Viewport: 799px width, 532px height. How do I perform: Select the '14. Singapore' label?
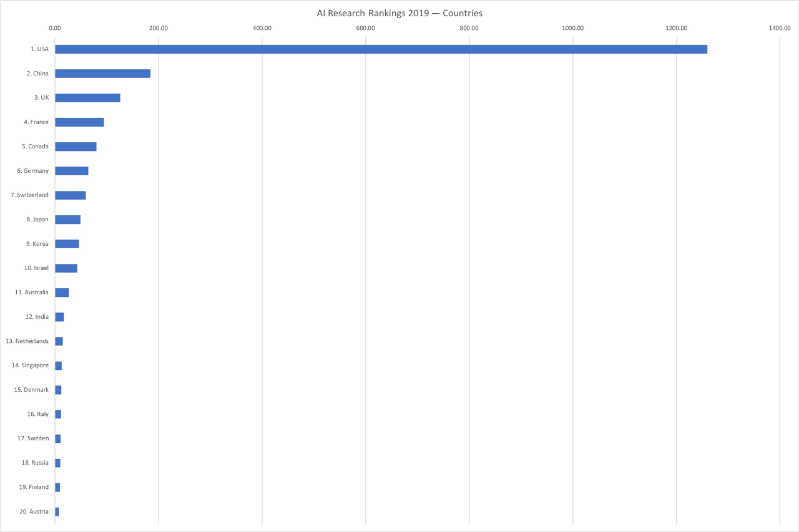[30, 365]
